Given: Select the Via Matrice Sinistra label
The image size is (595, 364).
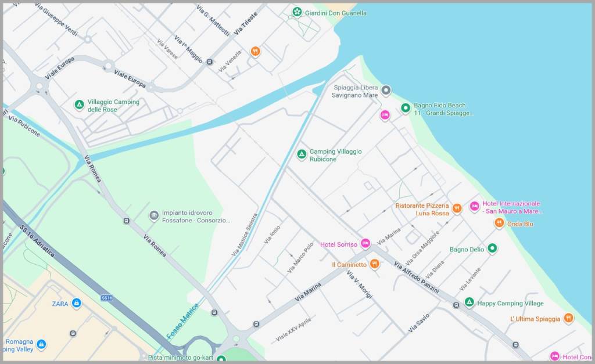Looking at the screenshot, I should (245, 235).
